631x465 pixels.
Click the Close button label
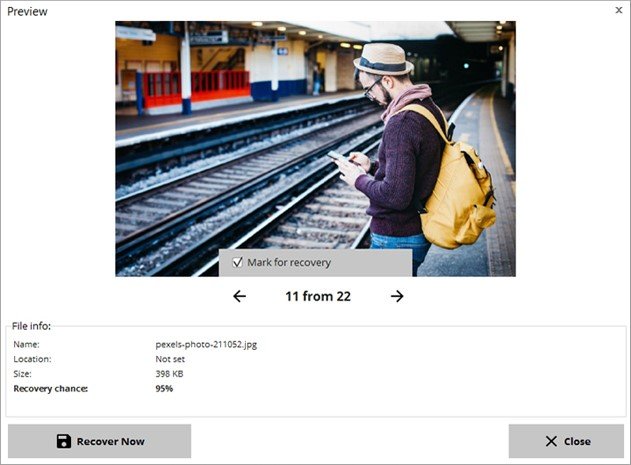577,442
